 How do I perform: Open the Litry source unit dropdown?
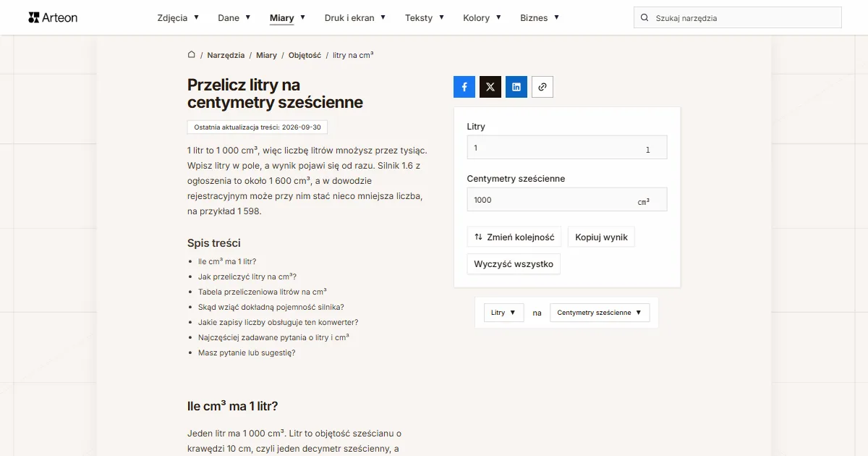(503, 313)
